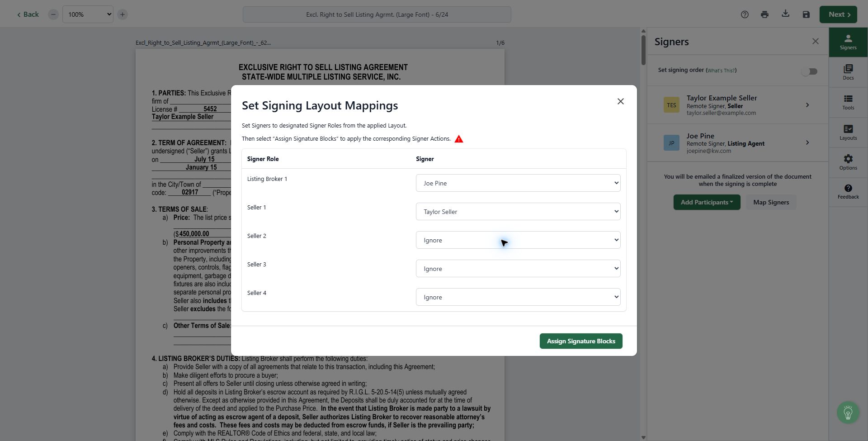Click the Seller 2 role label

point(257,236)
